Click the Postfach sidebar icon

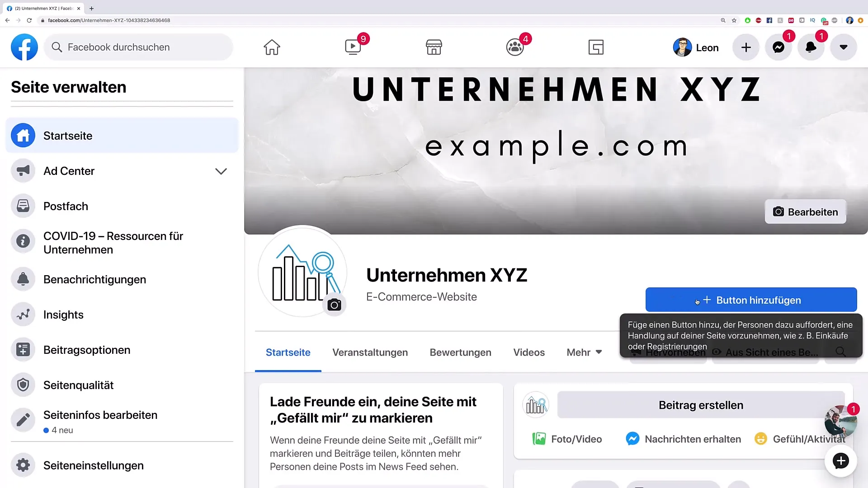[23, 206]
